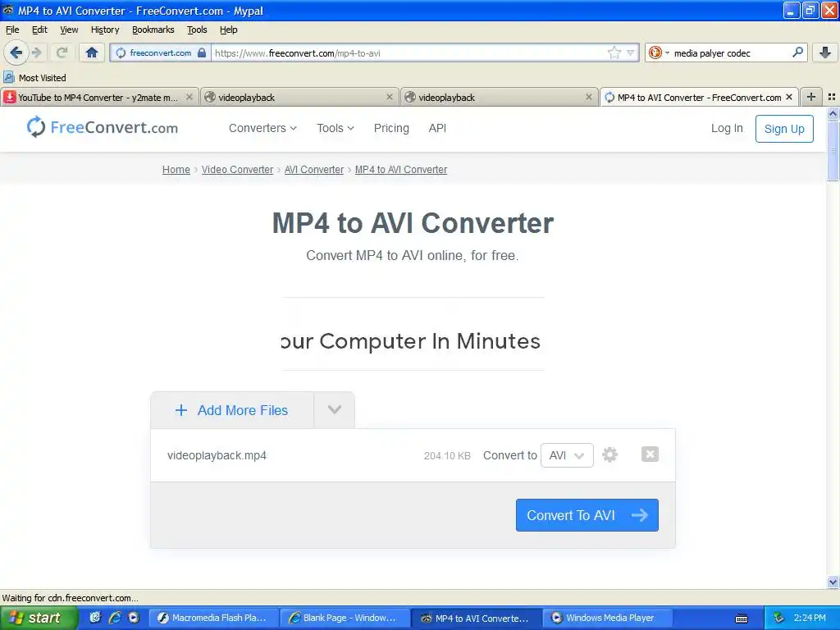Screen dimensions: 840x630
Task: Open the API page link
Action: pos(437,128)
